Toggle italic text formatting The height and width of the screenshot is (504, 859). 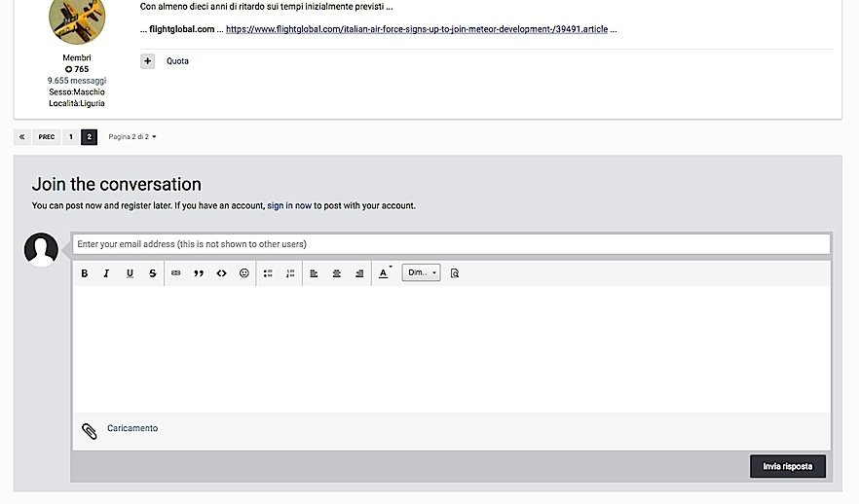[x=107, y=273]
